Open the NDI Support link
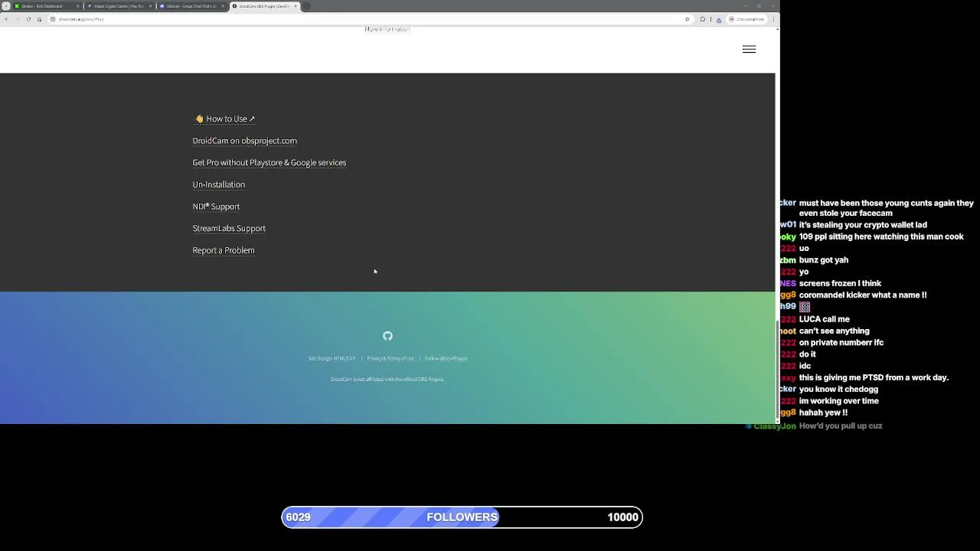 216,207
